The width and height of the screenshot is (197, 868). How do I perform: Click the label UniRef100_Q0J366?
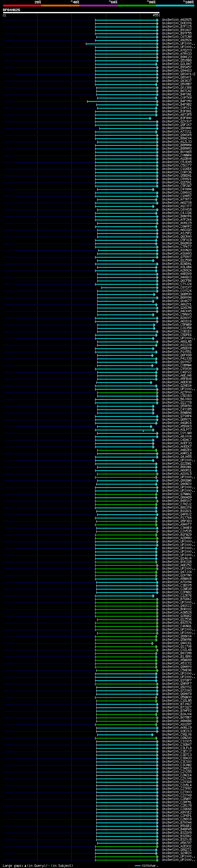(x=177, y=88)
